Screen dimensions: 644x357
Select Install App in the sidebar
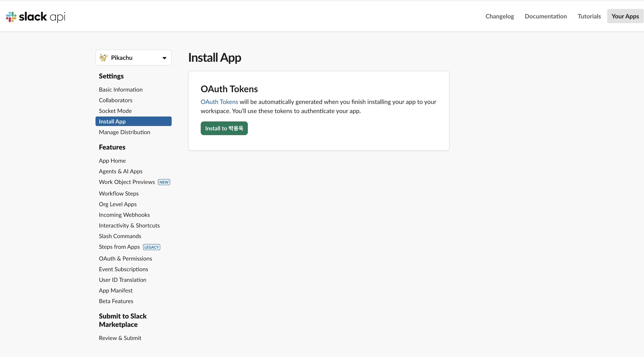click(134, 121)
